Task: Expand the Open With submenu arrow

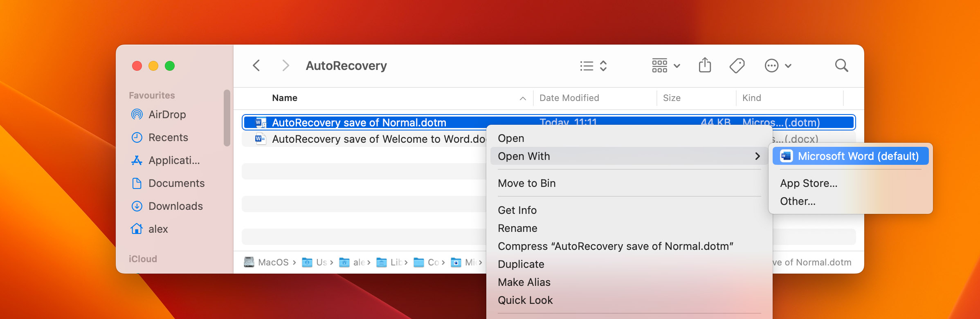Action: (757, 156)
